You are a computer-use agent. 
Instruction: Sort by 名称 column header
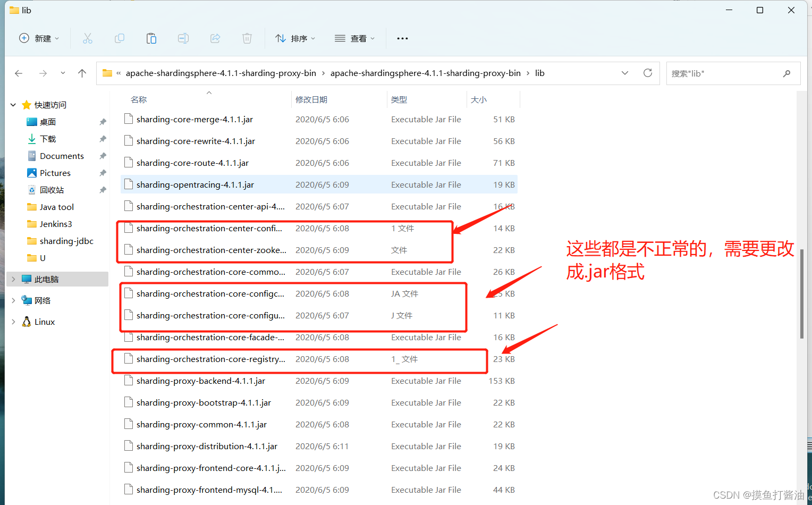click(139, 99)
